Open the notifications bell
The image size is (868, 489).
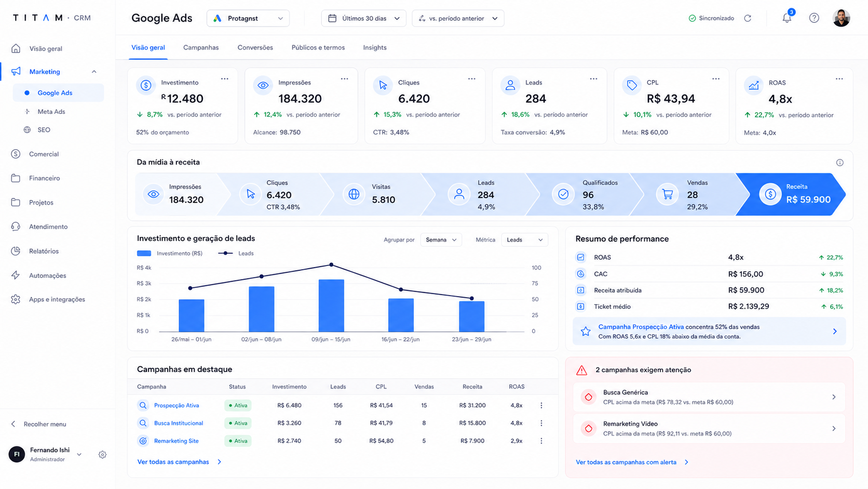click(x=787, y=18)
